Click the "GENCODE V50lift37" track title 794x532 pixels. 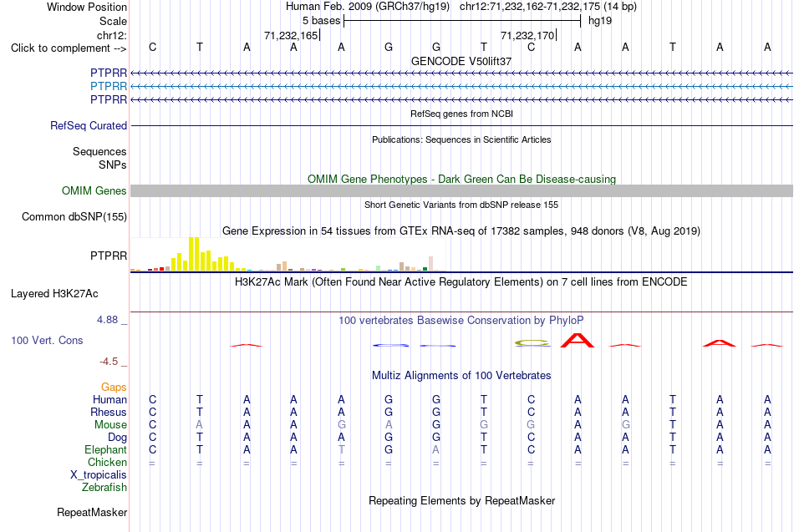pos(461,61)
